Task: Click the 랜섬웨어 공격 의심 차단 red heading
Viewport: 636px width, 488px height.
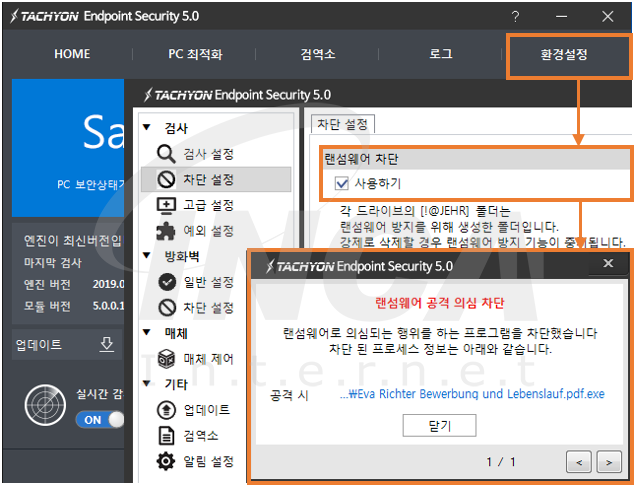Action: (440, 303)
